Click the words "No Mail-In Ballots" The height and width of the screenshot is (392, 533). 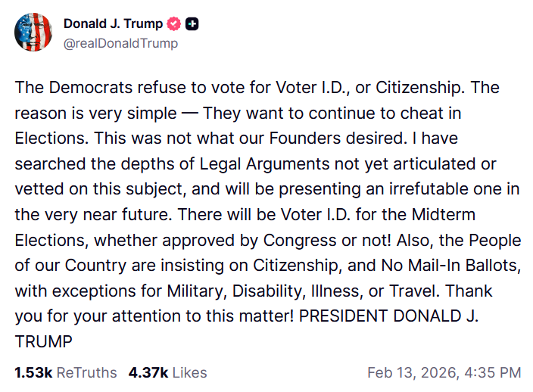tap(451, 266)
